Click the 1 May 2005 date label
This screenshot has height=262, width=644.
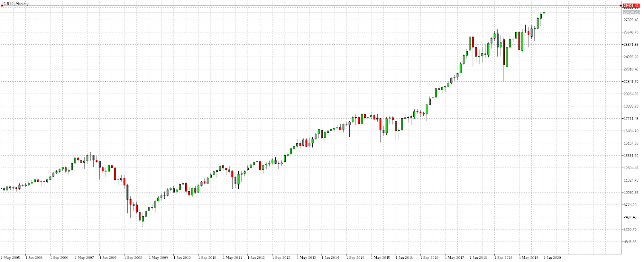pyautogui.click(x=10, y=258)
